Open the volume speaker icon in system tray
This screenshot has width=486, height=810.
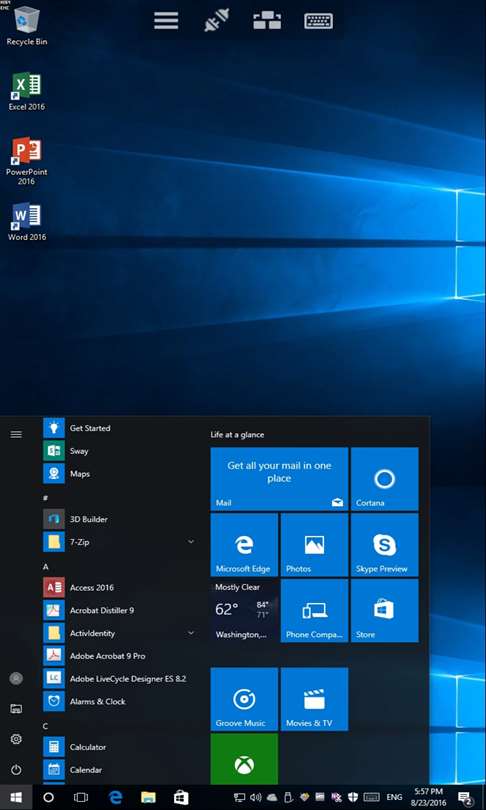256,797
